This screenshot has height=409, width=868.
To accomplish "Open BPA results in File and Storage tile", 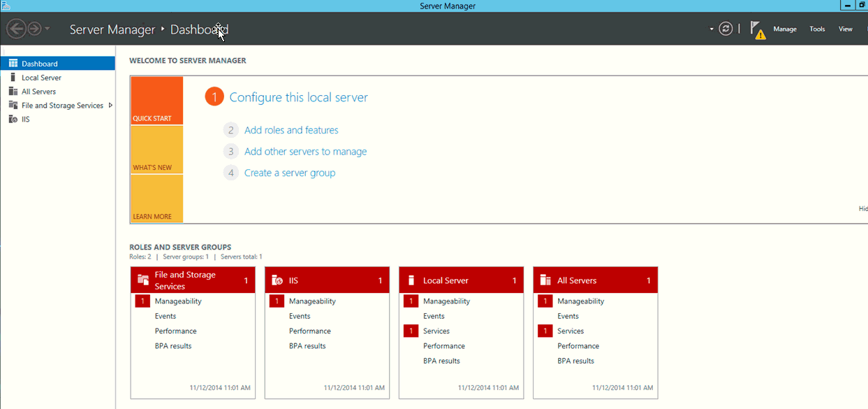I will point(173,346).
